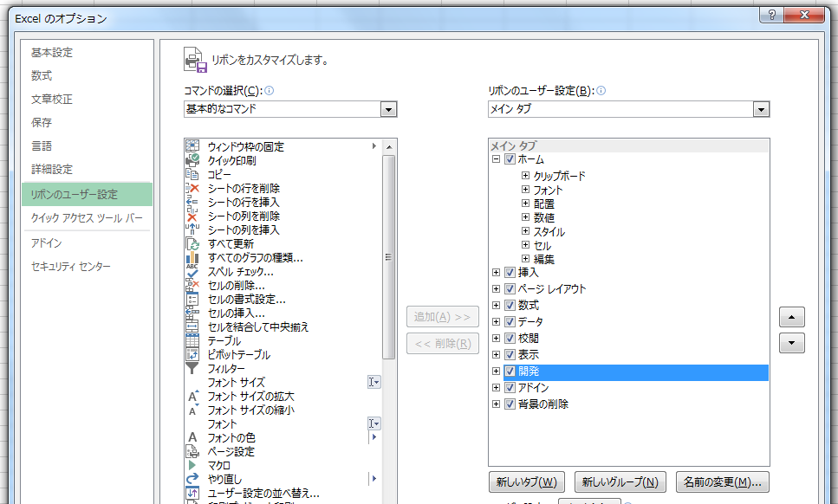Select the フォント サイズの拡大 icon

[192, 396]
